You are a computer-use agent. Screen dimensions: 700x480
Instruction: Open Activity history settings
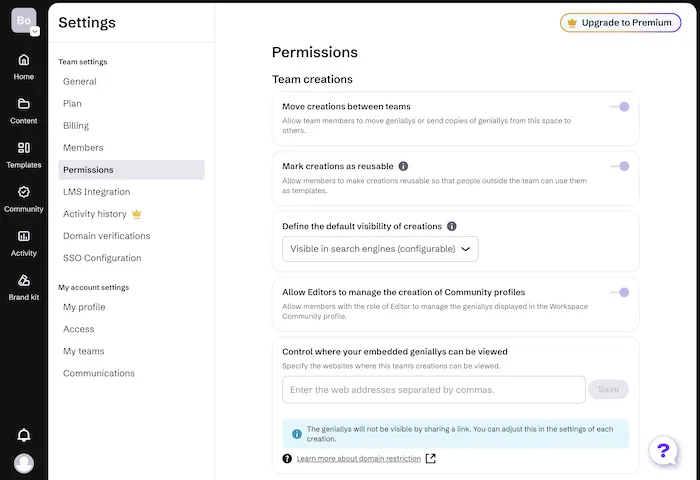coord(95,214)
